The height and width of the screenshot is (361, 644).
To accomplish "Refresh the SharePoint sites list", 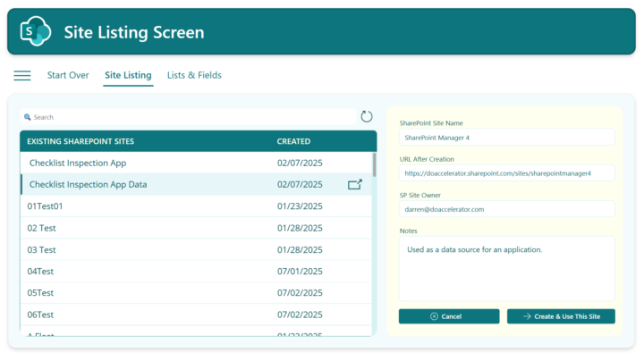I will pyautogui.click(x=367, y=116).
